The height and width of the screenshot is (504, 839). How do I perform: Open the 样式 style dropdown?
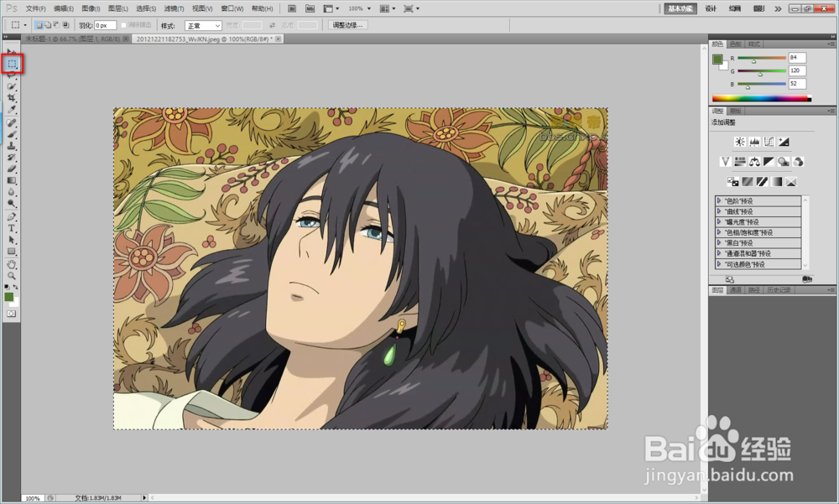[x=203, y=26]
